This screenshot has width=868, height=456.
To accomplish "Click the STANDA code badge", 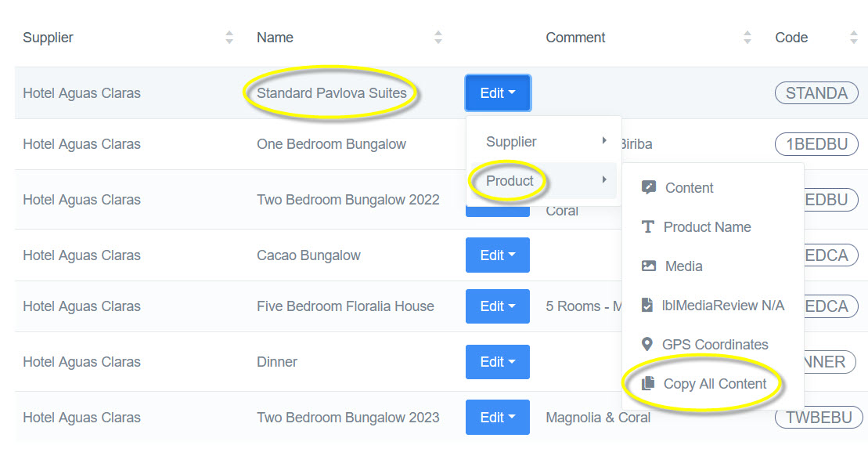I will (816, 93).
